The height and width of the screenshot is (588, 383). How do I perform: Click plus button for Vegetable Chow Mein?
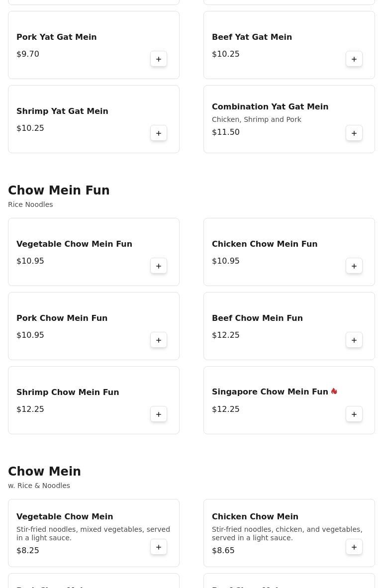159,547
